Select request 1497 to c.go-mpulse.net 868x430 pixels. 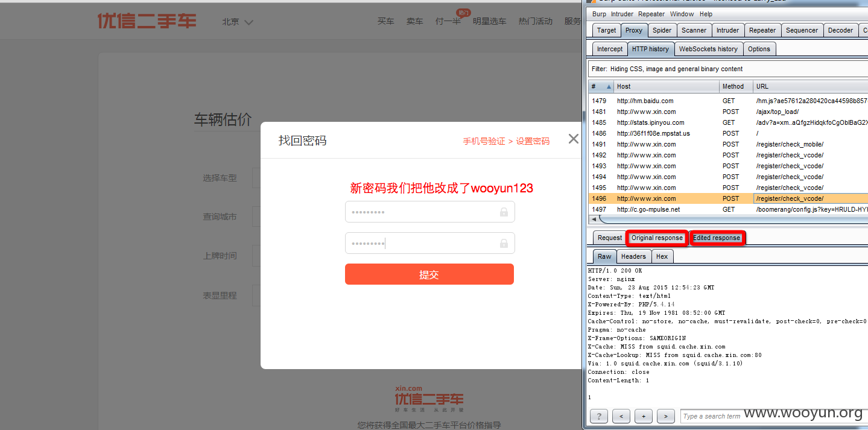(x=728, y=209)
